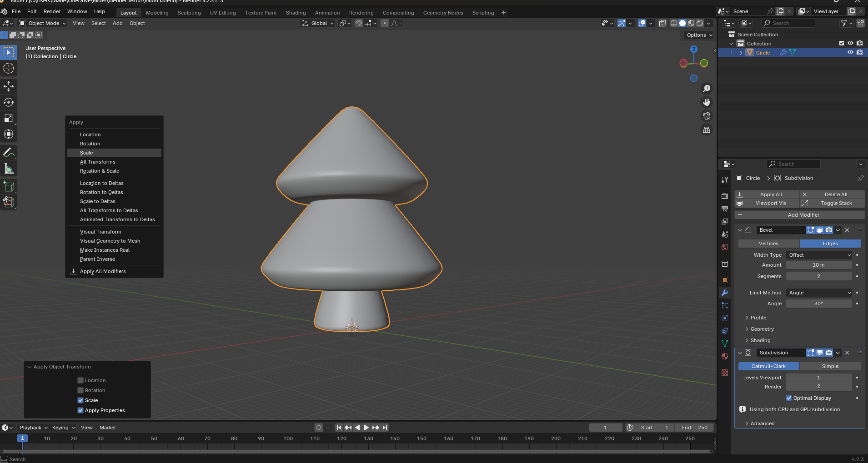Uncheck Scale in Apply Object Transform

[x=80, y=400]
